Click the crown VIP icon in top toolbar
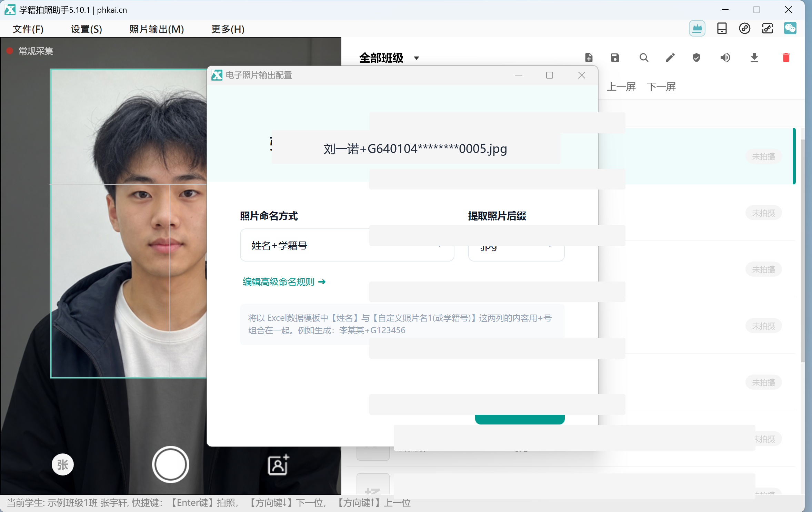The image size is (812, 512). click(x=697, y=29)
